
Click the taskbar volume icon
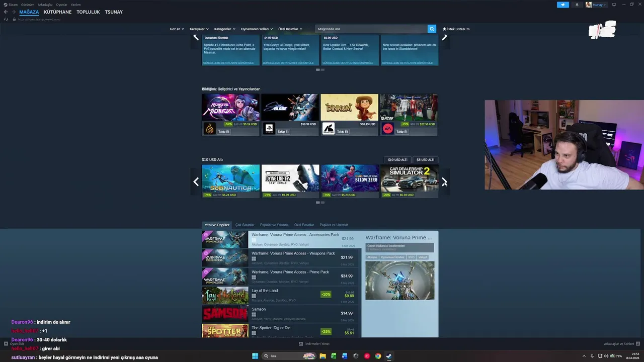click(x=606, y=356)
